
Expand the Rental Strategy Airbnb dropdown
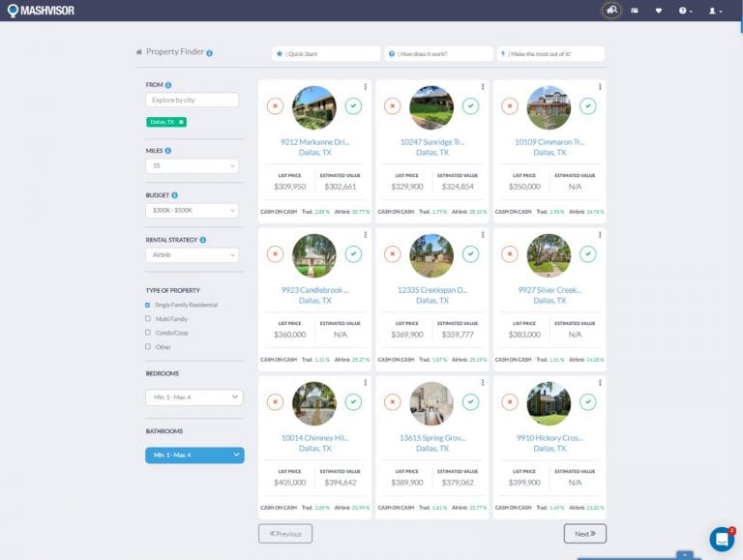click(192, 255)
